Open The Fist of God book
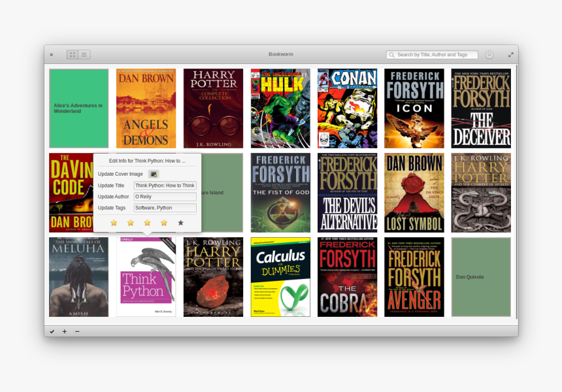562x392 pixels. click(x=280, y=193)
